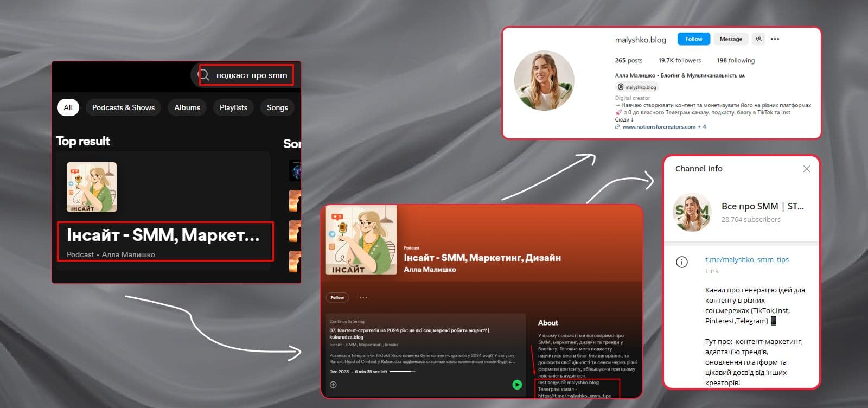The image size is (868, 408).
Task: Open the Інсайт podcast cover in Top result
Action: [x=92, y=187]
